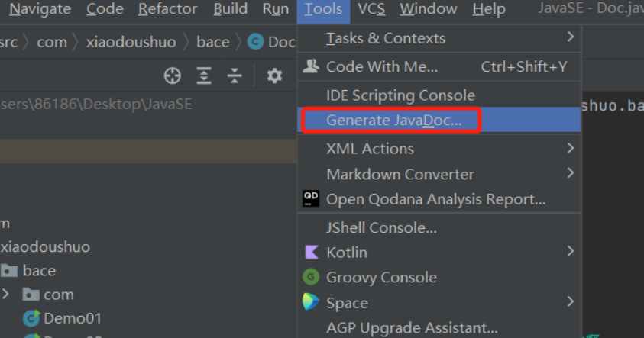The height and width of the screenshot is (338, 644).
Task: Click JShell Console... entry
Action: click(x=381, y=227)
